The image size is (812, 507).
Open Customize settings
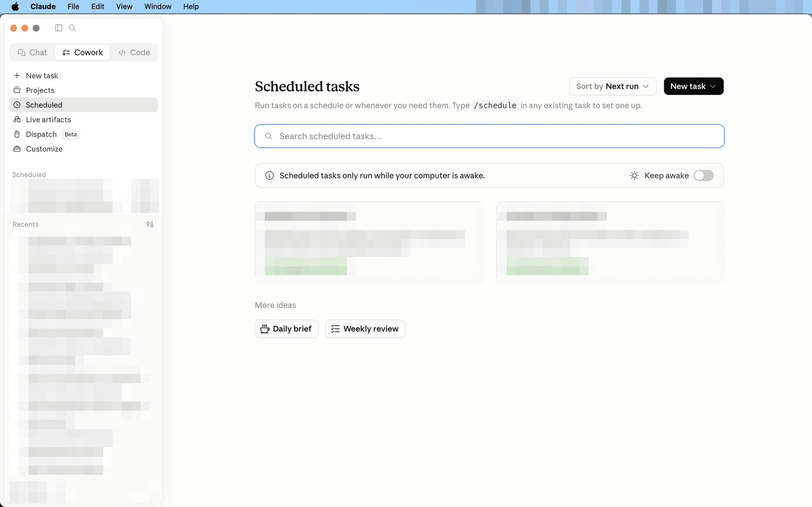[x=83, y=149]
